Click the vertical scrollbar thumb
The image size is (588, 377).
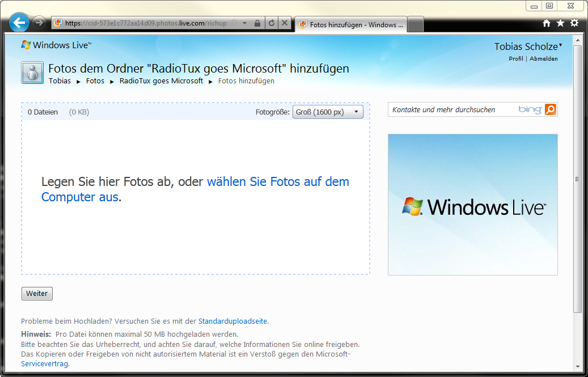click(577, 180)
